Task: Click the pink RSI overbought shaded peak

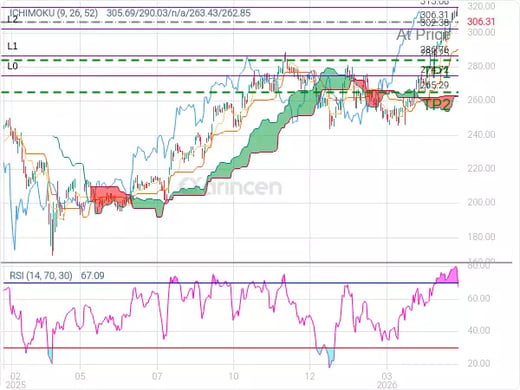Action: coord(448,276)
